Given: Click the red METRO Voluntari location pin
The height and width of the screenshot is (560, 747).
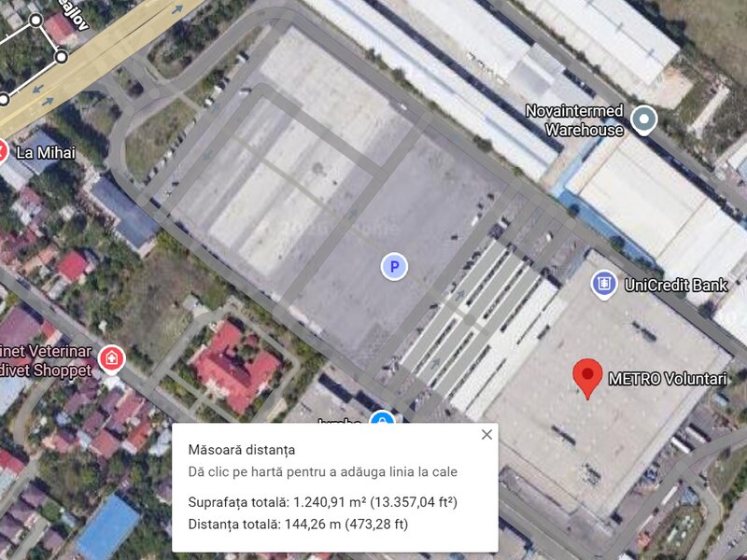Looking at the screenshot, I should [x=587, y=378].
